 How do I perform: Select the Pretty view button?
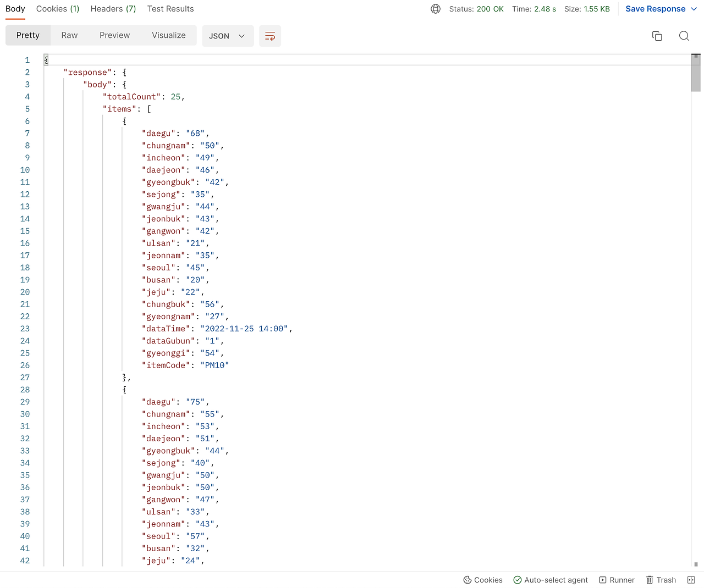tap(28, 35)
